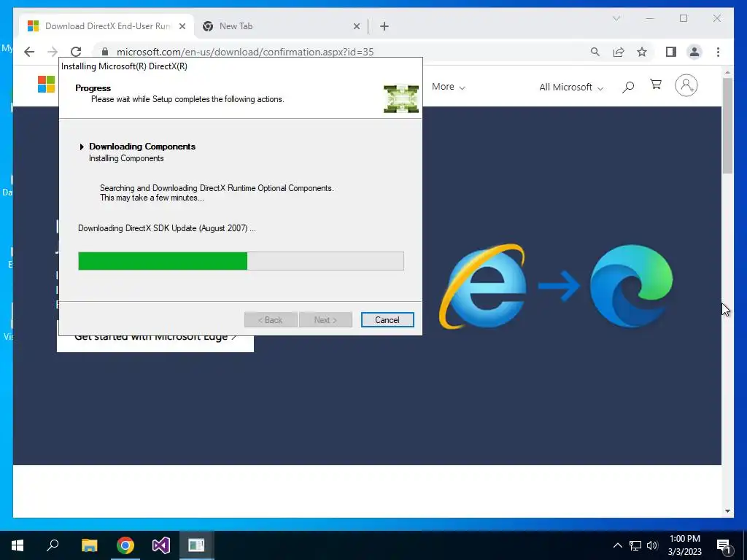Click the microsoft.com address bar URL
This screenshot has width=747, height=560.
[x=245, y=52]
